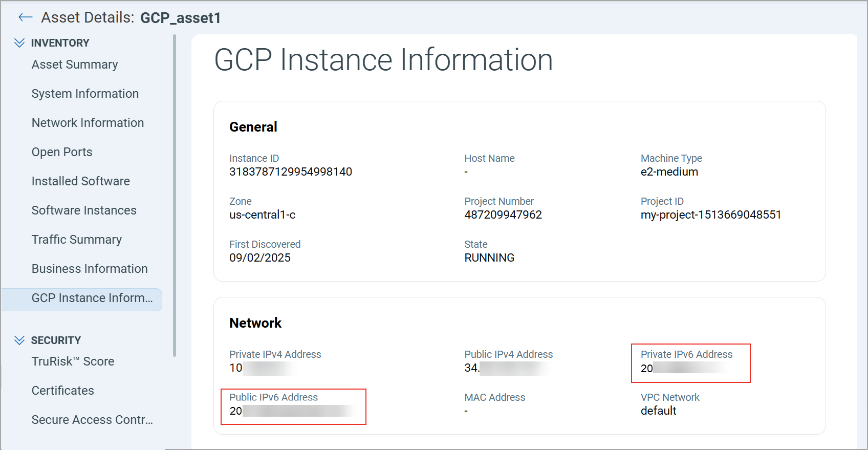Open Asset Summary in sidebar
Screen dimensions: 868x450
click(x=75, y=65)
